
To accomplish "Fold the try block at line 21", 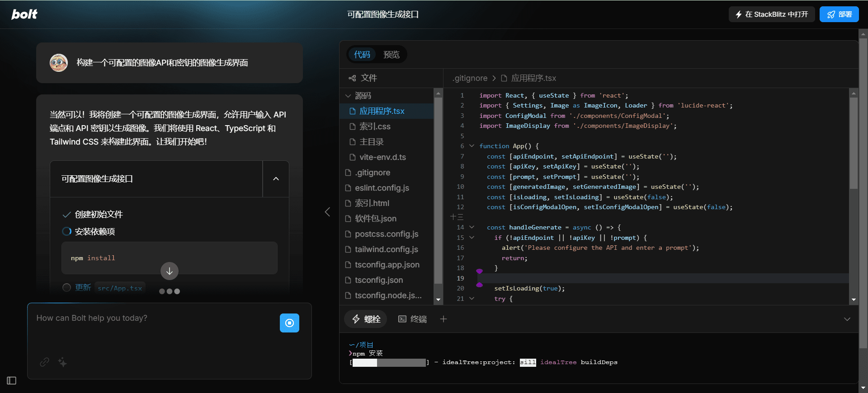I will [472, 299].
